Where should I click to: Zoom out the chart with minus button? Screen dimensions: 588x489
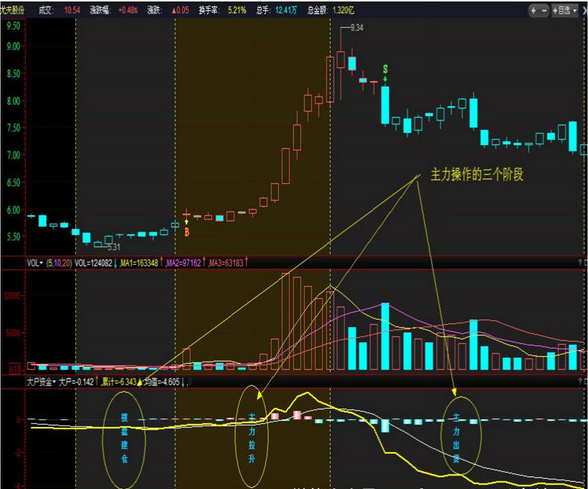(544, 10)
